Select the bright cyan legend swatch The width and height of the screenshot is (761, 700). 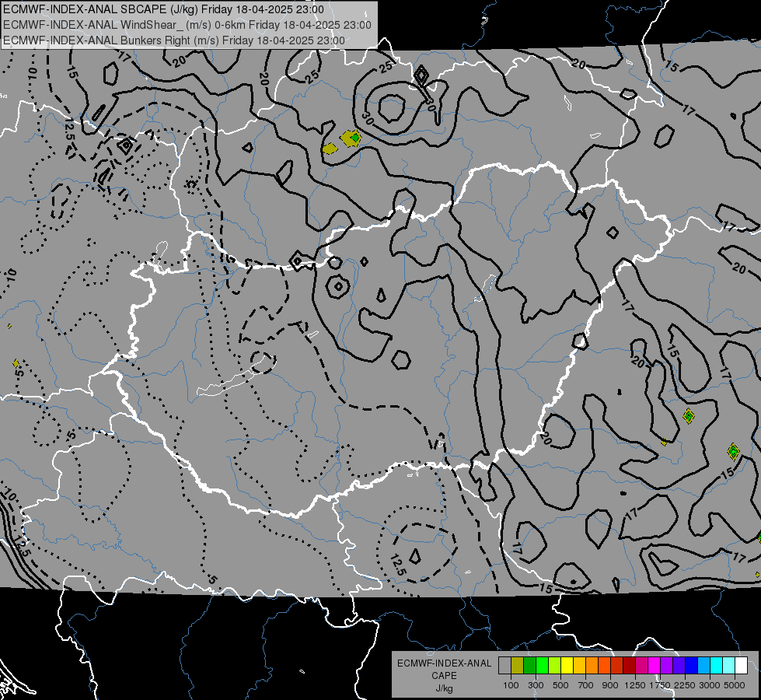pos(717,665)
